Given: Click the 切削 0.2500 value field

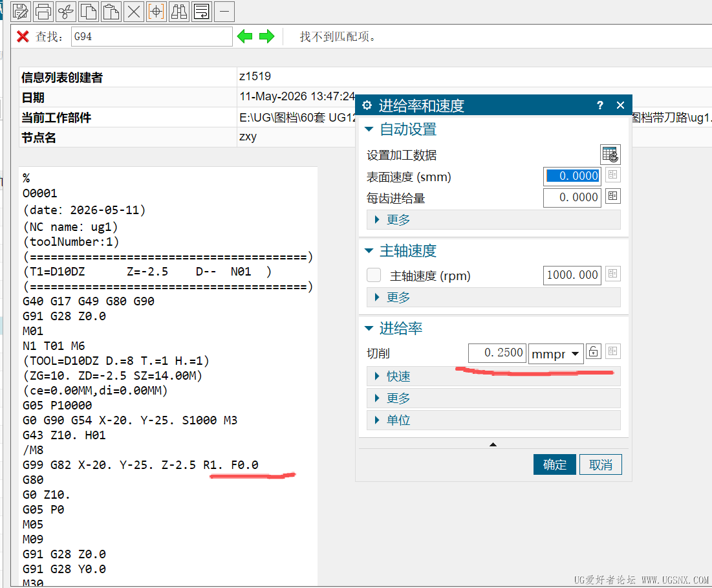Looking at the screenshot, I should click(x=497, y=353).
